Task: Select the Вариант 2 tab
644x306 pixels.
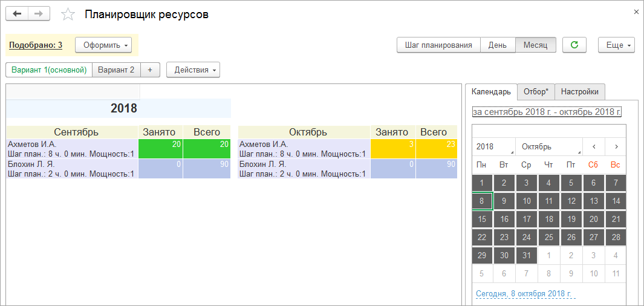Action: click(x=116, y=70)
